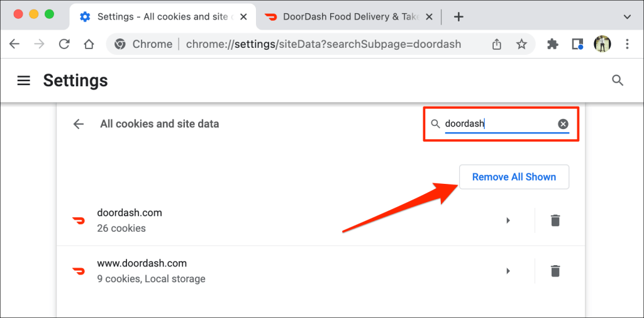Delete doordash.com cookies with trash icon
644x318 pixels.
click(x=555, y=220)
